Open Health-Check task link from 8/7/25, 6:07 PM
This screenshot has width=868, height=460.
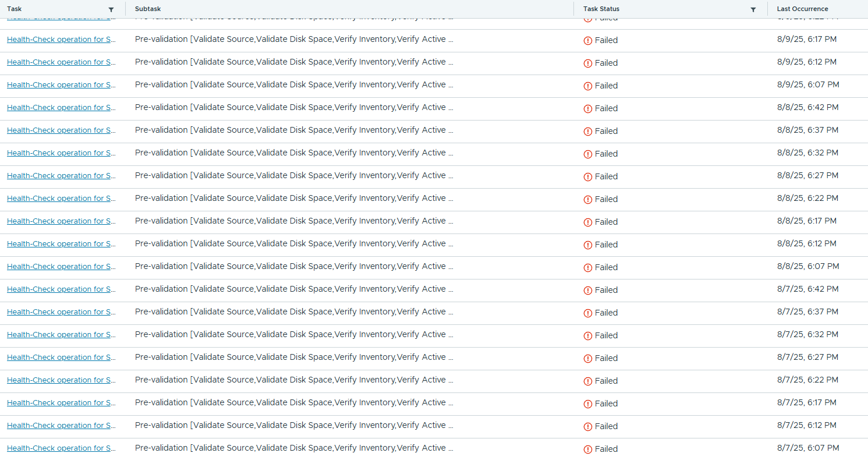[61, 448]
